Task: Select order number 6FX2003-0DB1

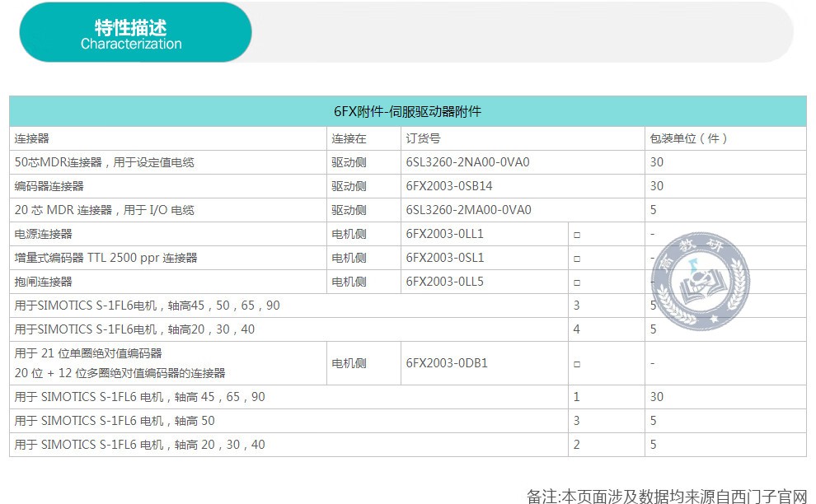Action: coord(447,363)
